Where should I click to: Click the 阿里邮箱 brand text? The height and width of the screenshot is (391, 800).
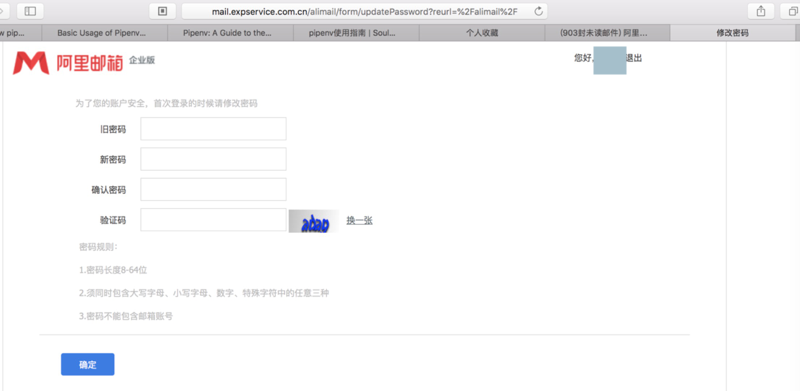click(90, 63)
